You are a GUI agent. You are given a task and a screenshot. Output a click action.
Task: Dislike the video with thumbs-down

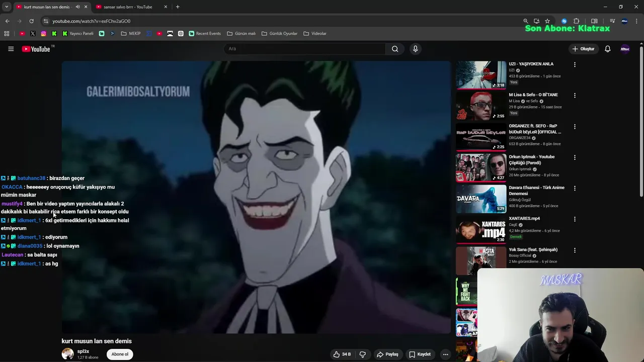point(362,354)
